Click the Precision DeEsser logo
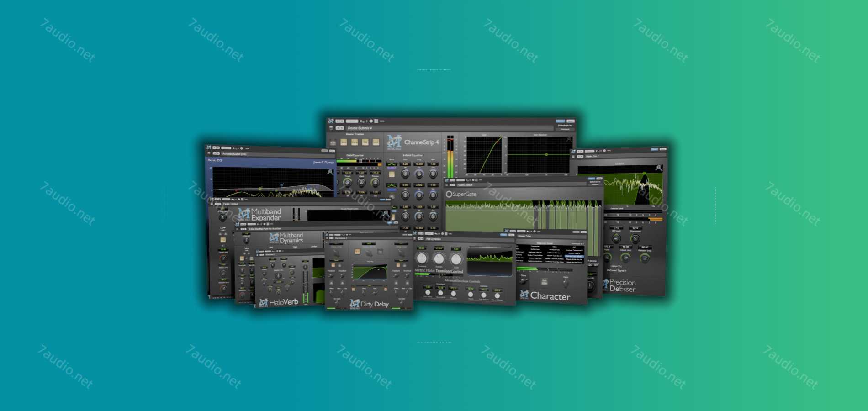The image size is (868, 411). [x=620, y=285]
